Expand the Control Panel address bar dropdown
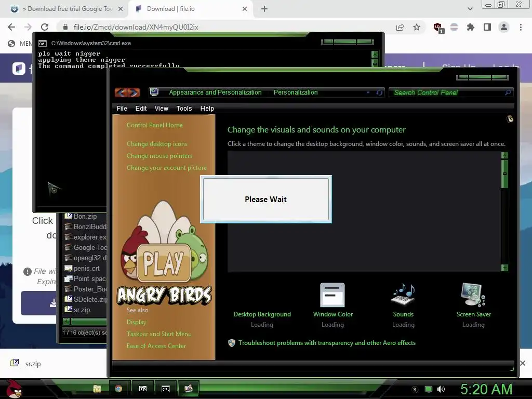The width and height of the screenshot is (532, 399). click(x=368, y=92)
